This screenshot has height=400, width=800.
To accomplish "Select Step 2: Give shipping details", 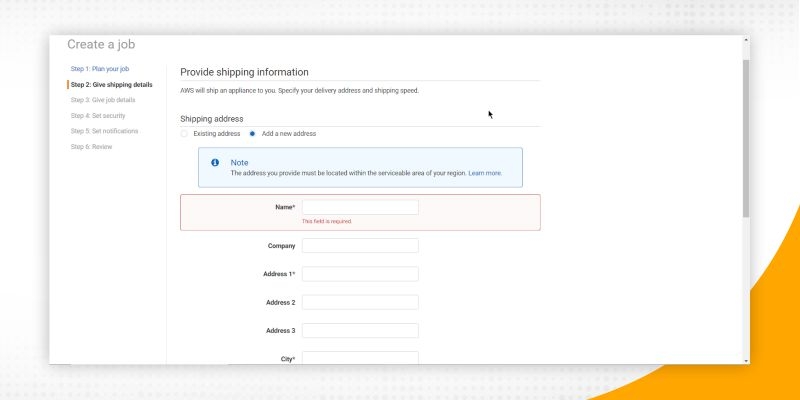I will click(x=111, y=84).
